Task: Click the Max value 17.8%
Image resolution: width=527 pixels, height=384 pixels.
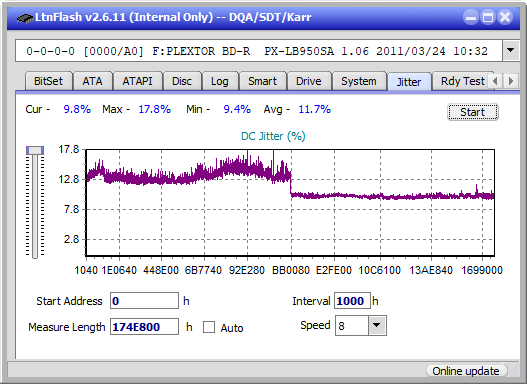Action: [x=155, y=109]
